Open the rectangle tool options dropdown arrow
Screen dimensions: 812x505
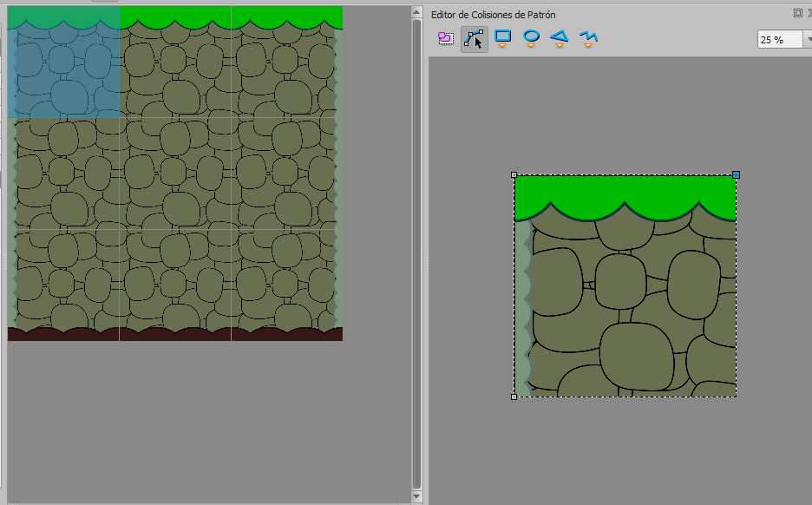(x=502, y=45)
